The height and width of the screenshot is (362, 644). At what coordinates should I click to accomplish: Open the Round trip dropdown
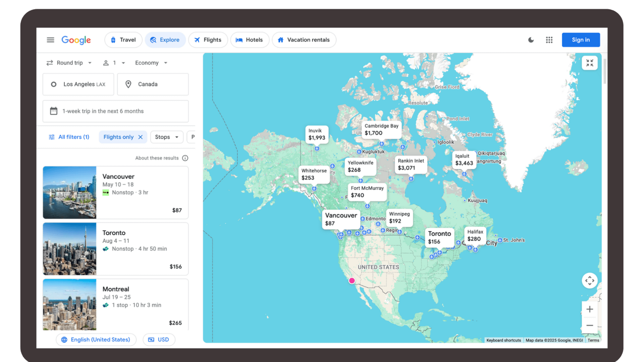(x=69, y=63)
